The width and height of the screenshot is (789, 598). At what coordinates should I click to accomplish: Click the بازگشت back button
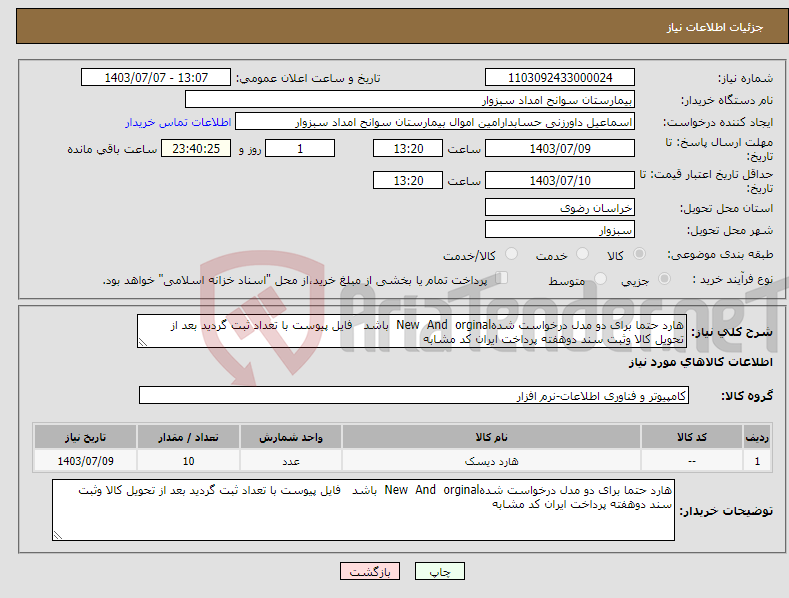pos(370,572)
